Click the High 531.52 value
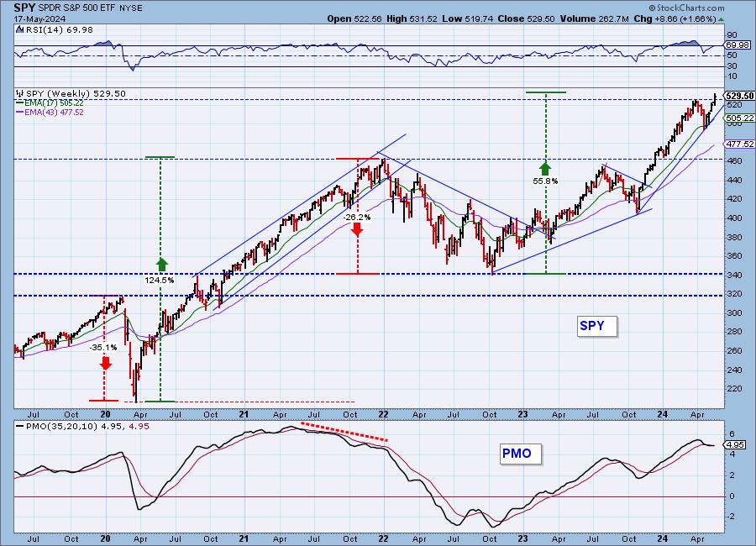 tap(412, 18)
